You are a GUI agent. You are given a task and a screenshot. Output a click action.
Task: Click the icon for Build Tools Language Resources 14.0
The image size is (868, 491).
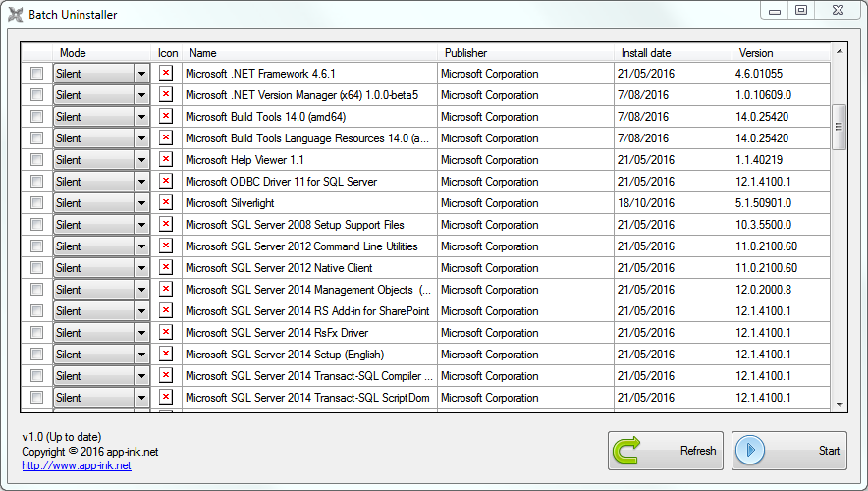click(x=166, y=137)
